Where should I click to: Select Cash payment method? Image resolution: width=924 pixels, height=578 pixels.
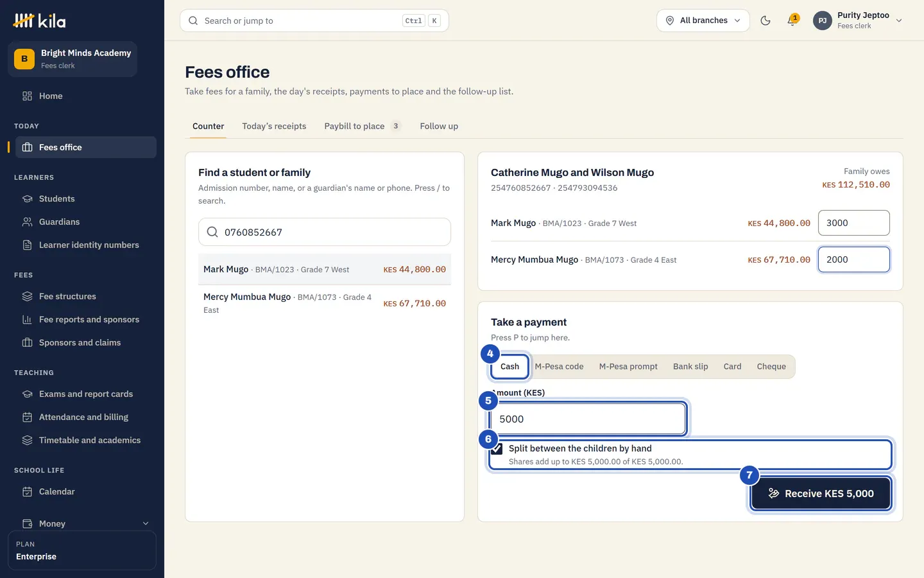tap(509, 367)
